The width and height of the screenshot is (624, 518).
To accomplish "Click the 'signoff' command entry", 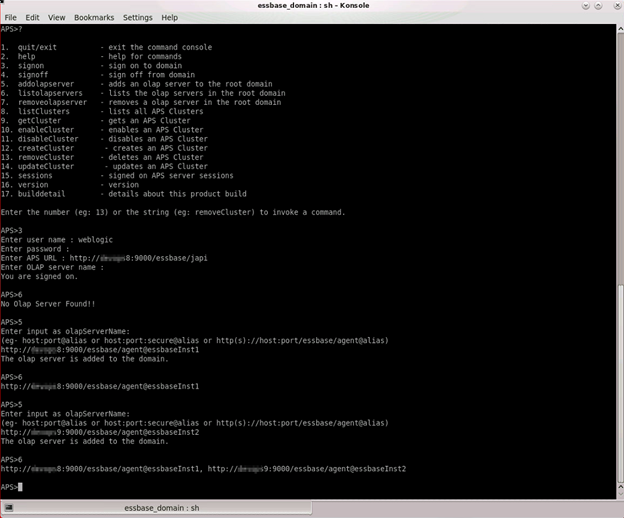I will (x=33, y=75).
